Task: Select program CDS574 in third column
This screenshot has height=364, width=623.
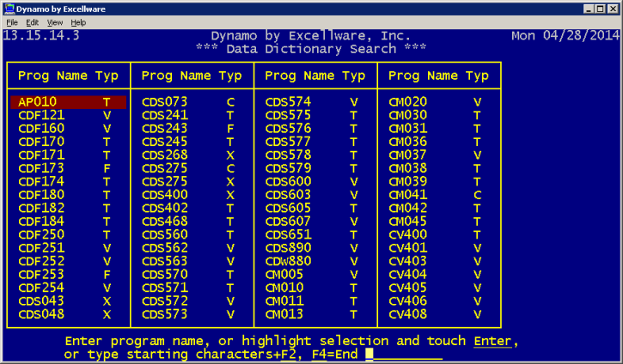Action: [x=288, y=102]
